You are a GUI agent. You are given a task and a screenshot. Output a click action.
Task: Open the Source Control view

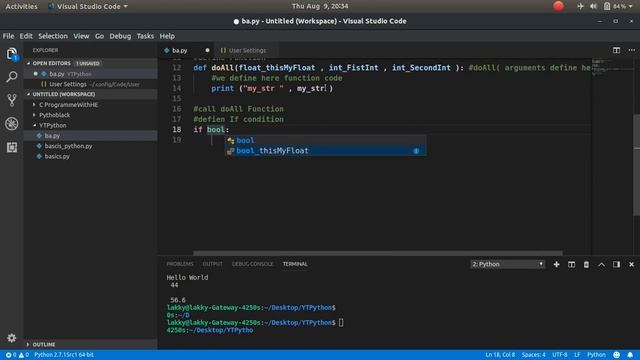click(11, 100)
